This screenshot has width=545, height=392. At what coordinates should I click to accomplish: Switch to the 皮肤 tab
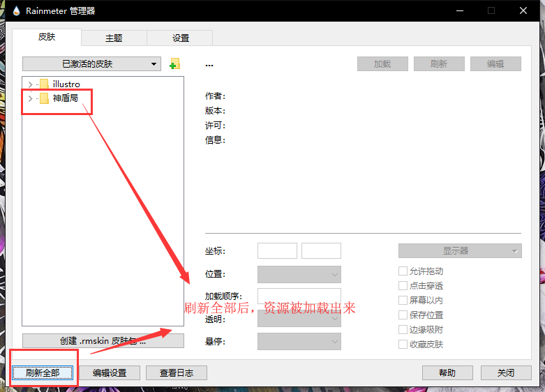47,37
